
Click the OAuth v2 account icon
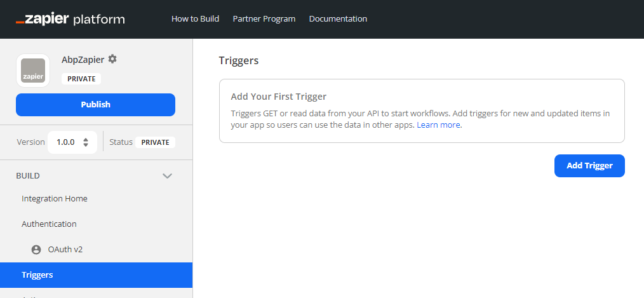click(x=36, y=250)
